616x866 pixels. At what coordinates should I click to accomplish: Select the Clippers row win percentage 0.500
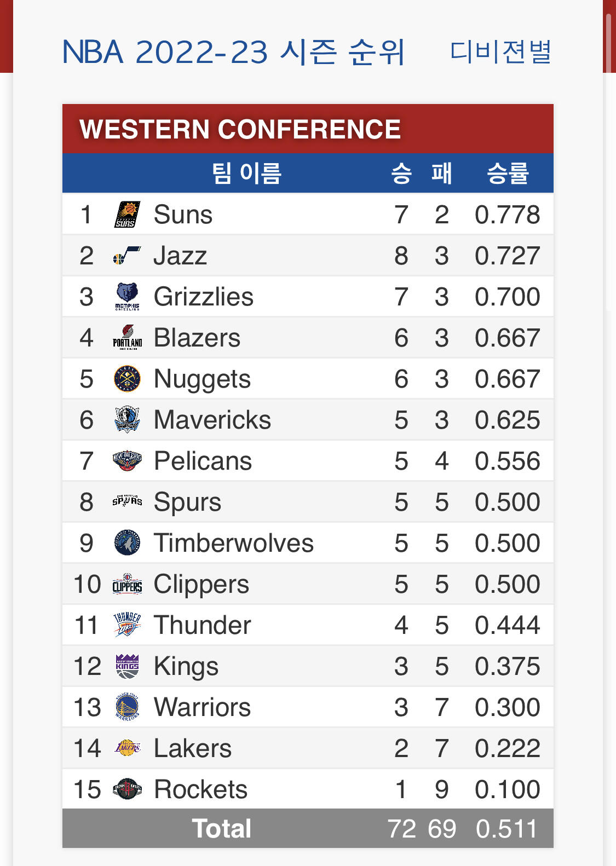pos(507,584)
